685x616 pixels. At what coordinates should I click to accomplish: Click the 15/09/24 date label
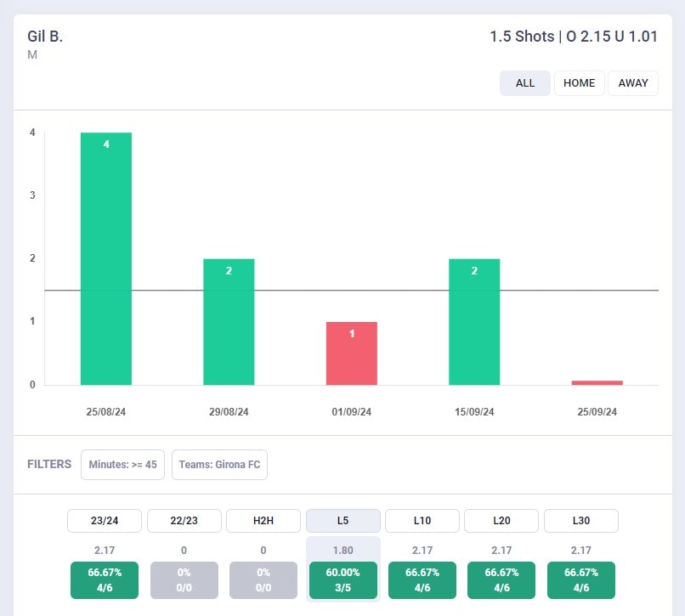[474, 411]
